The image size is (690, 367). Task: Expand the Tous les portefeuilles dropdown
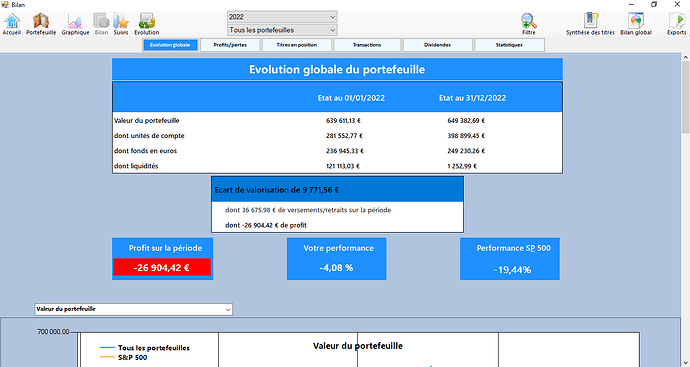tap(282, 30)
